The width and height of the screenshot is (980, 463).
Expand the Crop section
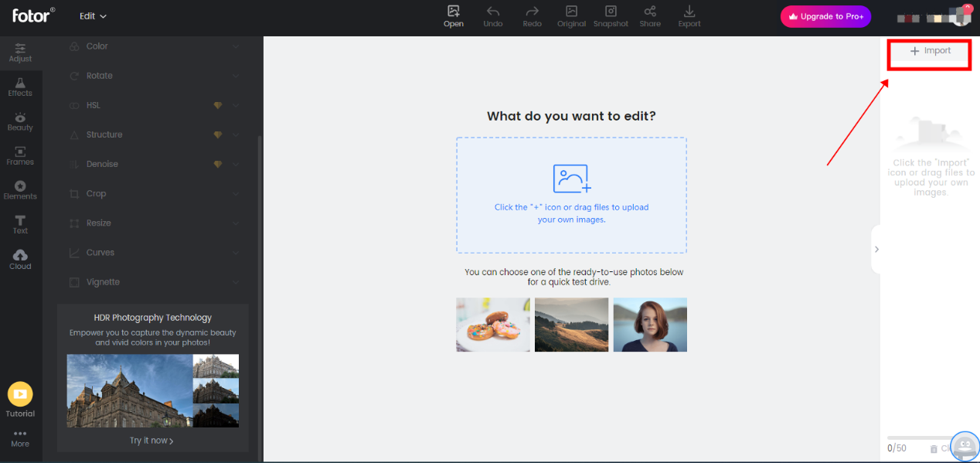tap(152, 193)
